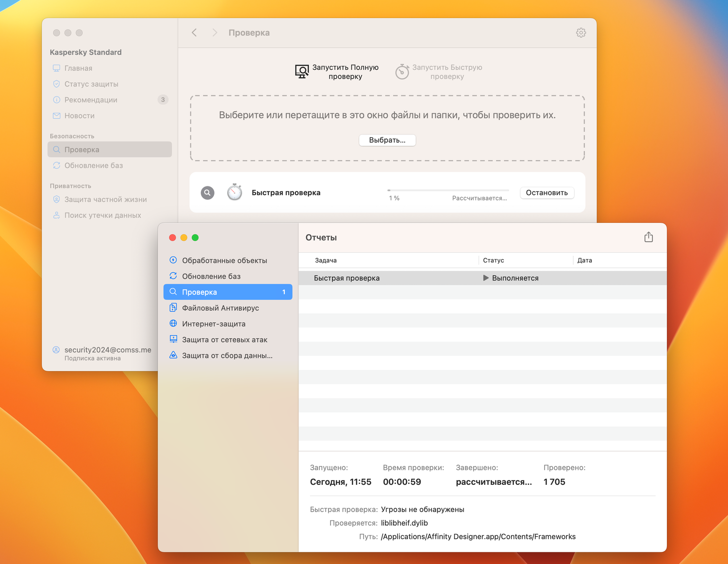Screen dimensions: 728x564
Task: Sort reports by Задача column header
Action: 326,260
